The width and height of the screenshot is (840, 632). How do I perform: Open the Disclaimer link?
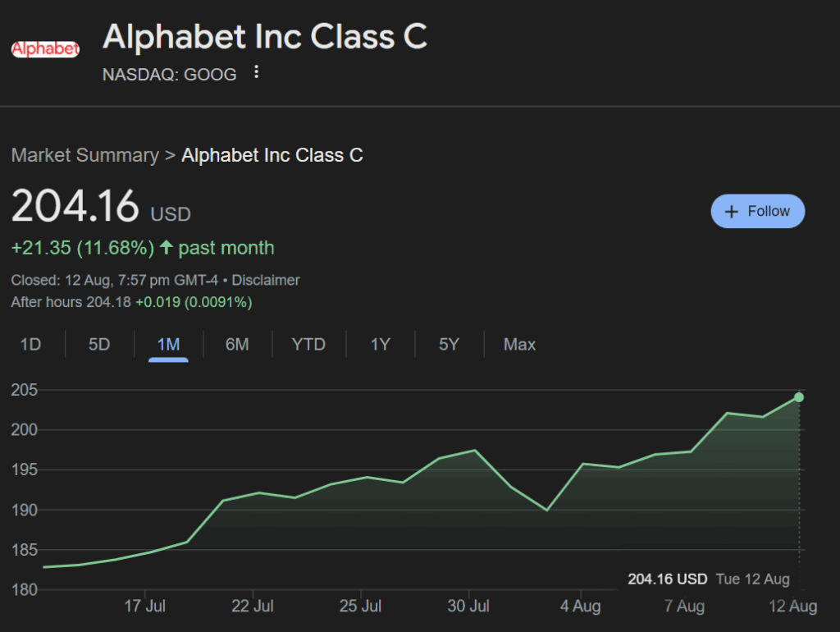pos(266,279)
